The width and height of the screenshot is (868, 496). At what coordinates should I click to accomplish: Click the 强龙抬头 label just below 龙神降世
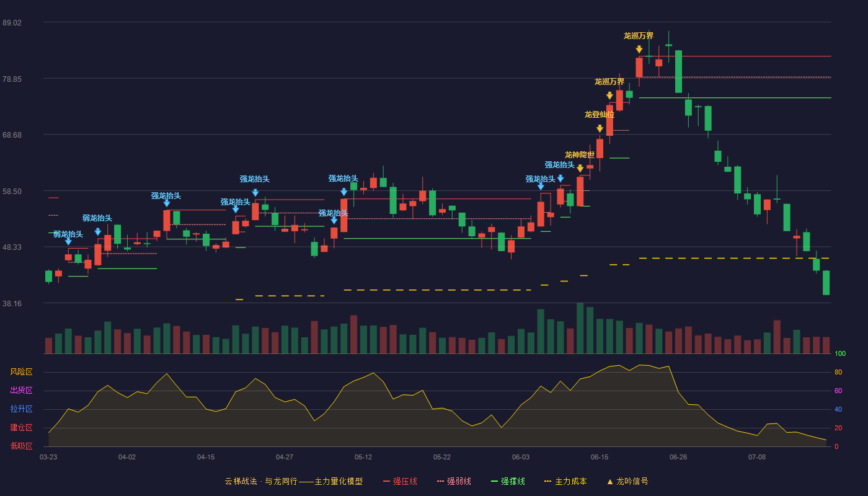point(560,165)
